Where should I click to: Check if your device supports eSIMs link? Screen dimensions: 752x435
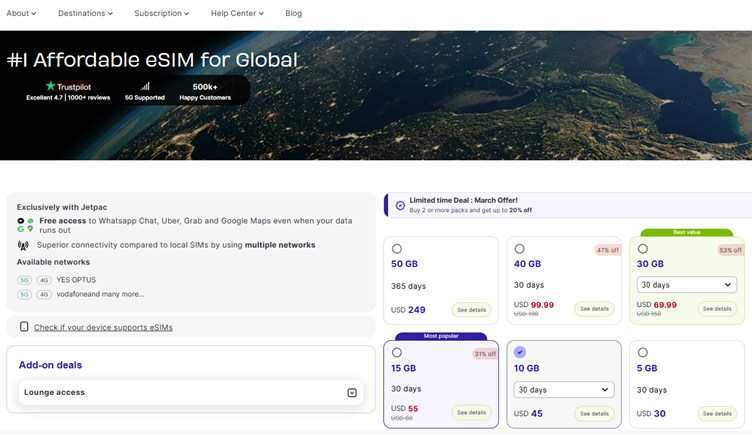tap(103, 327)
